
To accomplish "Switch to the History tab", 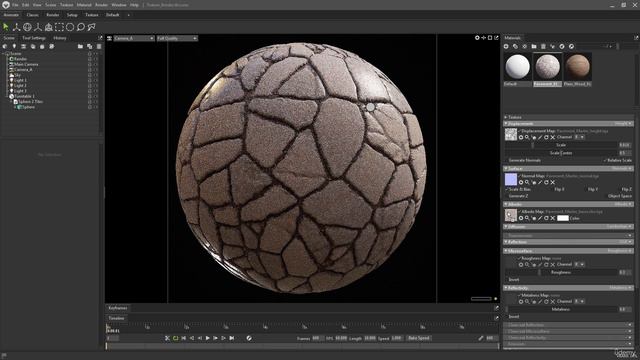I will pyautogui.click(x=60, y=38).
